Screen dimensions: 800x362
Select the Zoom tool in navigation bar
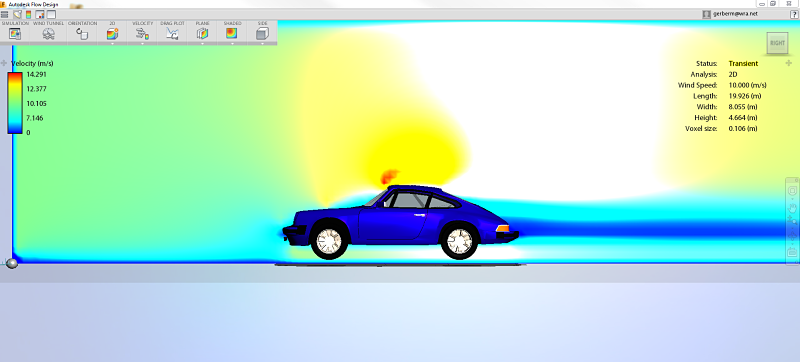(792, 221)
